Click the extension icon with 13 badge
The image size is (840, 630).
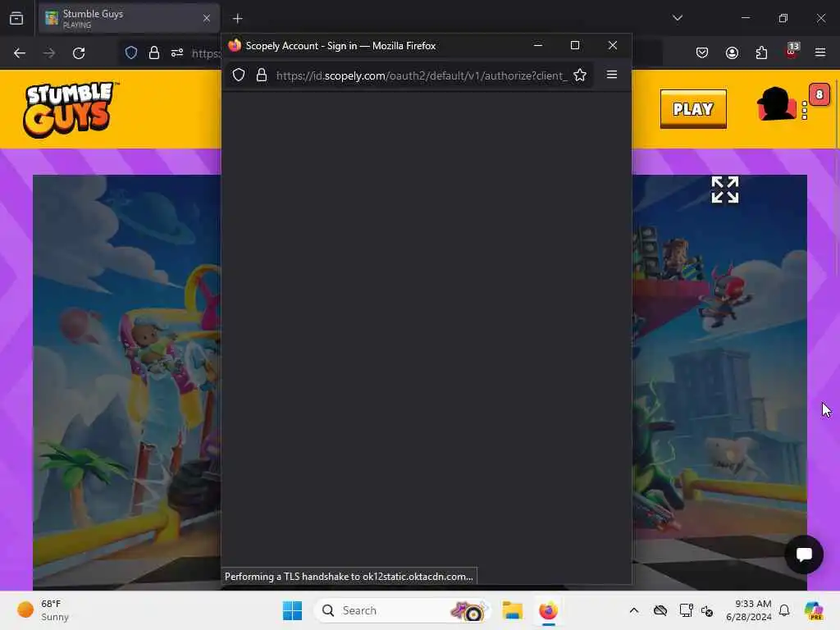(792, 52)
